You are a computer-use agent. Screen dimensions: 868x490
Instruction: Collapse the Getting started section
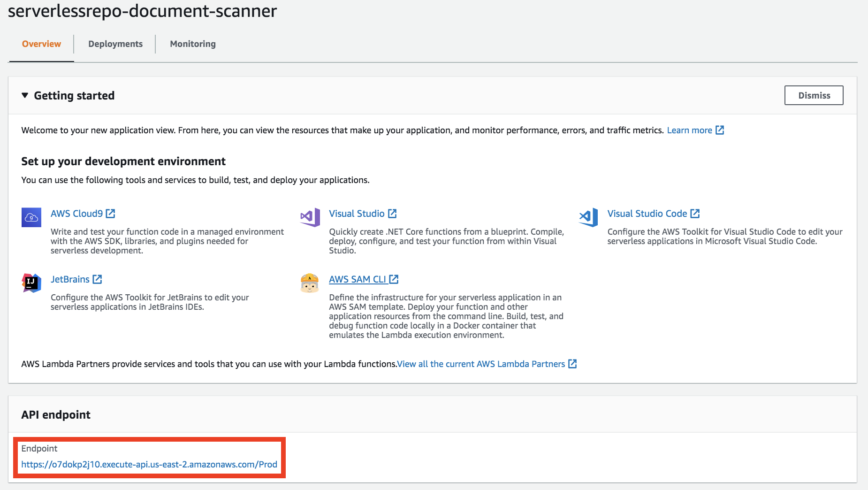[x=25, y=95]
